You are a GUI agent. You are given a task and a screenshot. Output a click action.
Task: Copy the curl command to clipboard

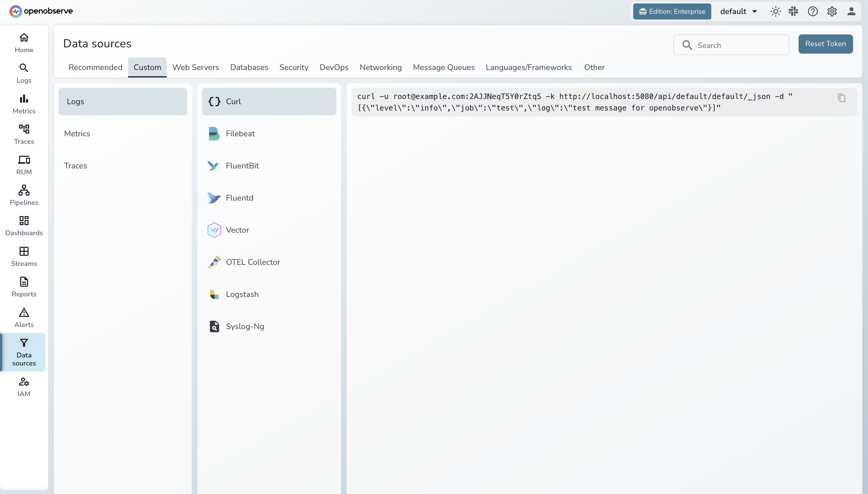(x=841, y=98)
